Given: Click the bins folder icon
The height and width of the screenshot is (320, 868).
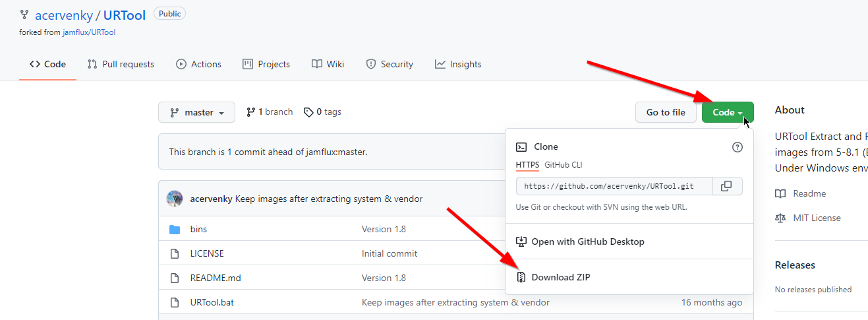Looking at the screenshot, I should [x=175, y=229].
